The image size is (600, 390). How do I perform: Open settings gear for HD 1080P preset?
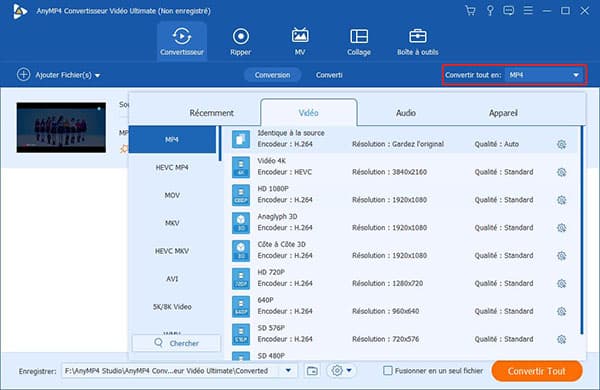pyautogui.click(x=561, y=200)
